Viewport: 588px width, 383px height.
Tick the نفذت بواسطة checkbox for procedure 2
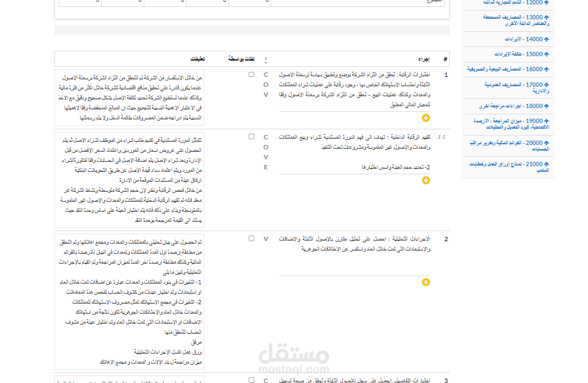point(251,238)
